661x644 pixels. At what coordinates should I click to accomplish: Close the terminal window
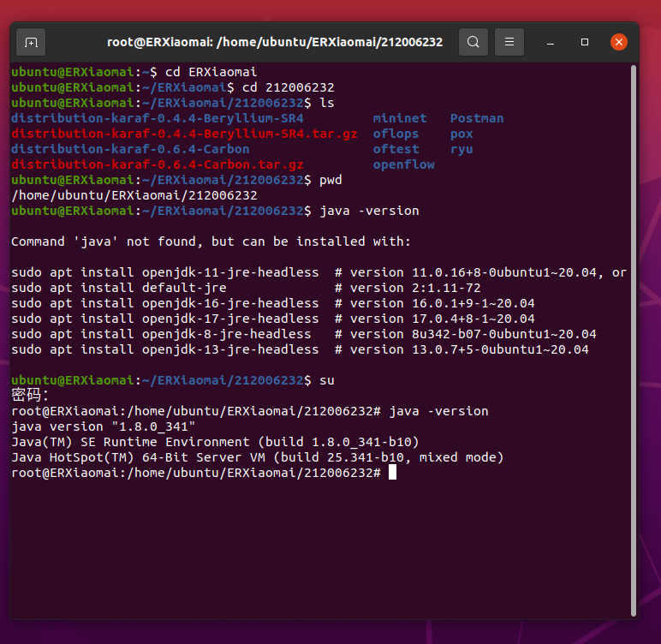pyautogui.click(x=619, y=42)
